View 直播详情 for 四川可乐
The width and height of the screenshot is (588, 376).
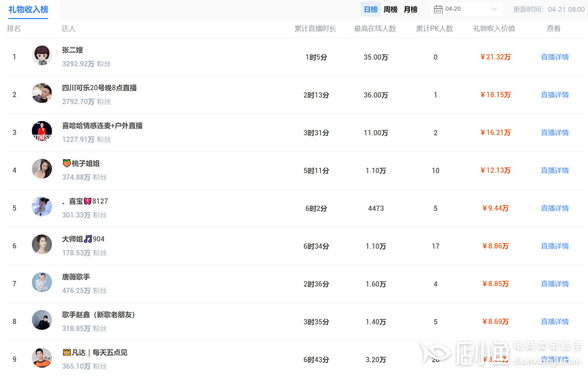(555, 95)
